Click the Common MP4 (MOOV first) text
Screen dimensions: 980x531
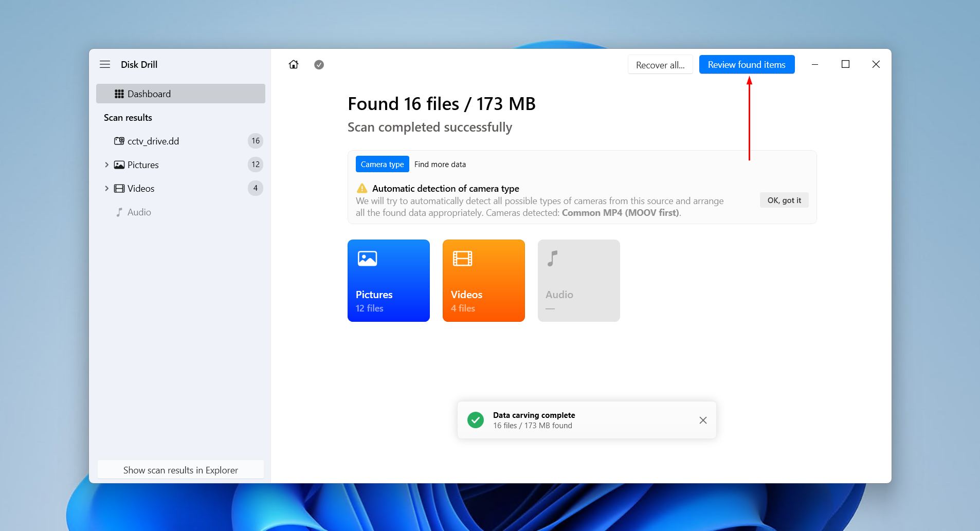(x=620, y=212)
